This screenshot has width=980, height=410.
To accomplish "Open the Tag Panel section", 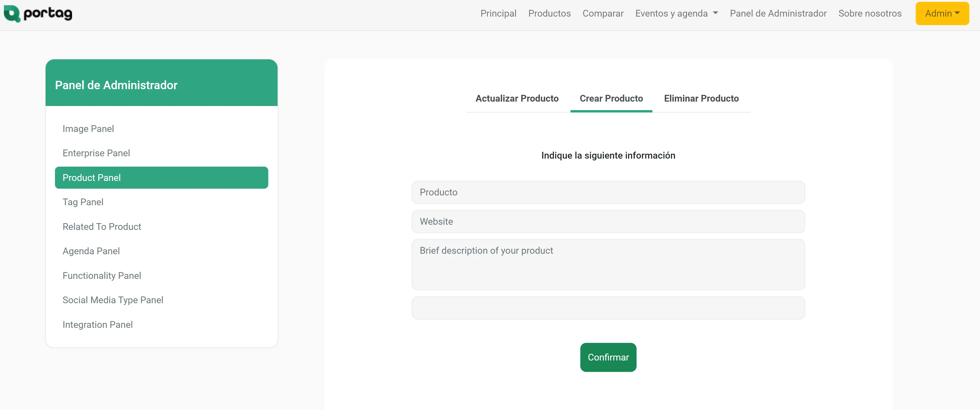I will (83, 202).
